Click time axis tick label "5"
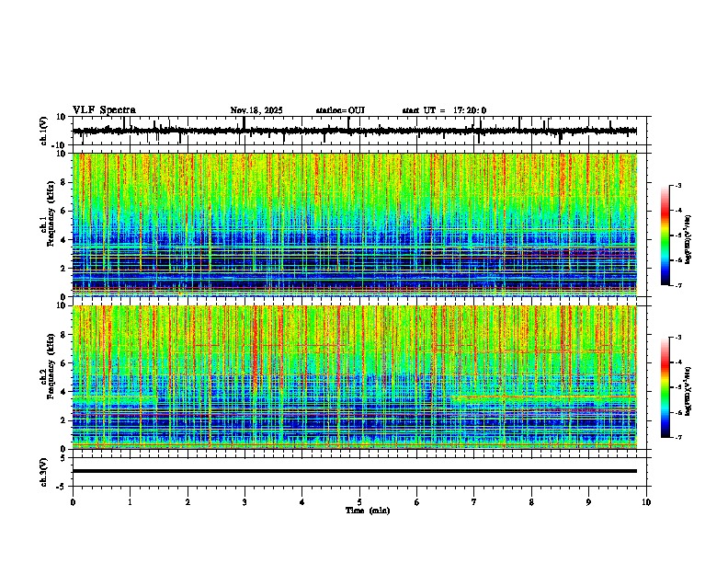728x563 pixels. coord(359,502)
